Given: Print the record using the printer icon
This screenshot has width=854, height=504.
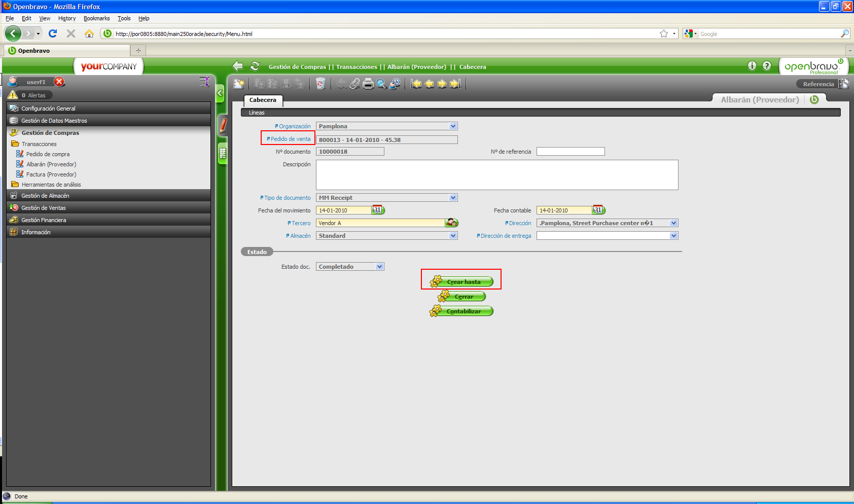Looking at the screenshot, I should click(368, 84).
